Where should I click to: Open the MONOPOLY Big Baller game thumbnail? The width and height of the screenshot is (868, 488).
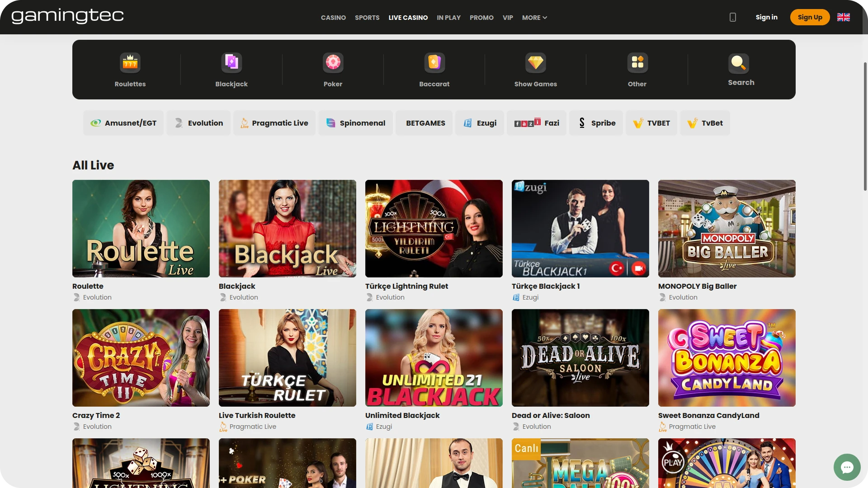click(726, 229)
